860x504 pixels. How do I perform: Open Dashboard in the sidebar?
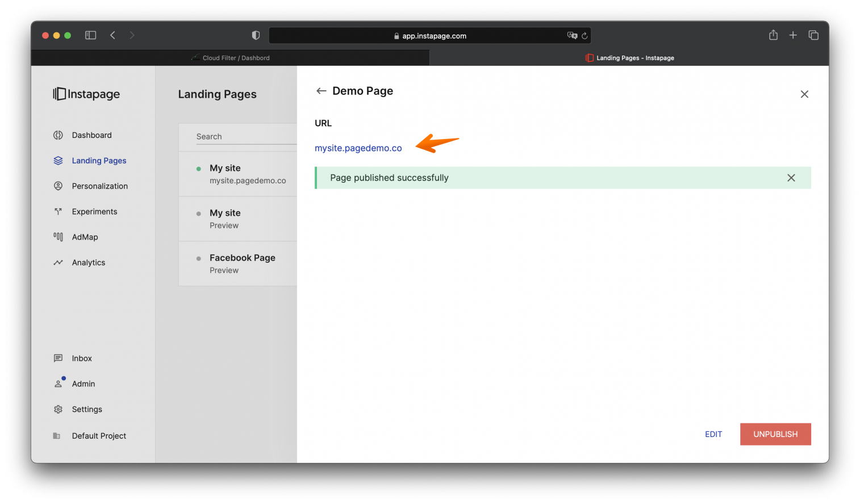91,135
